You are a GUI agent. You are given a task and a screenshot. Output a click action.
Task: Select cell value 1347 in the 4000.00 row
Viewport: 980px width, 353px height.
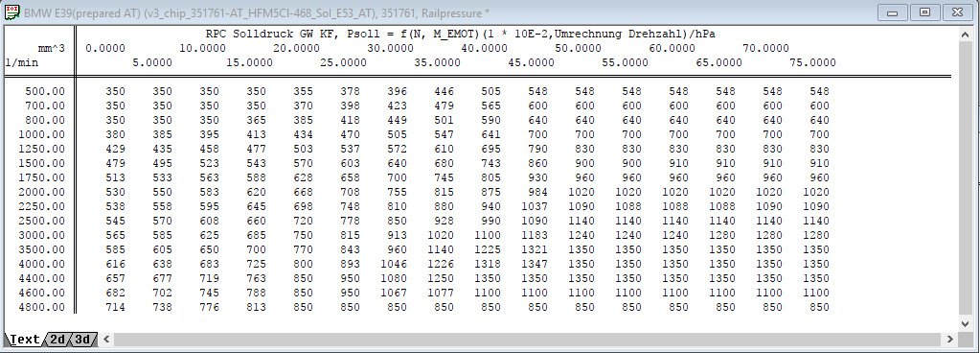[535, 264]
